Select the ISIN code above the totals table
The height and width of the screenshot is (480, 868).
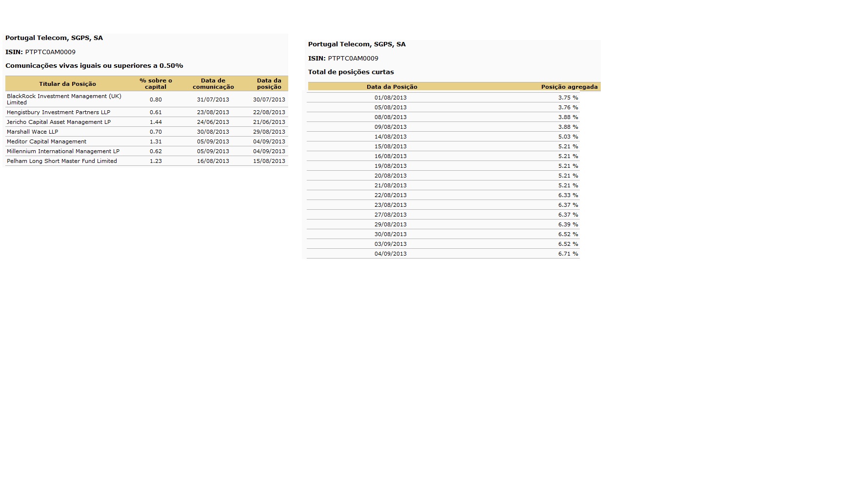[x=353, y=59]
